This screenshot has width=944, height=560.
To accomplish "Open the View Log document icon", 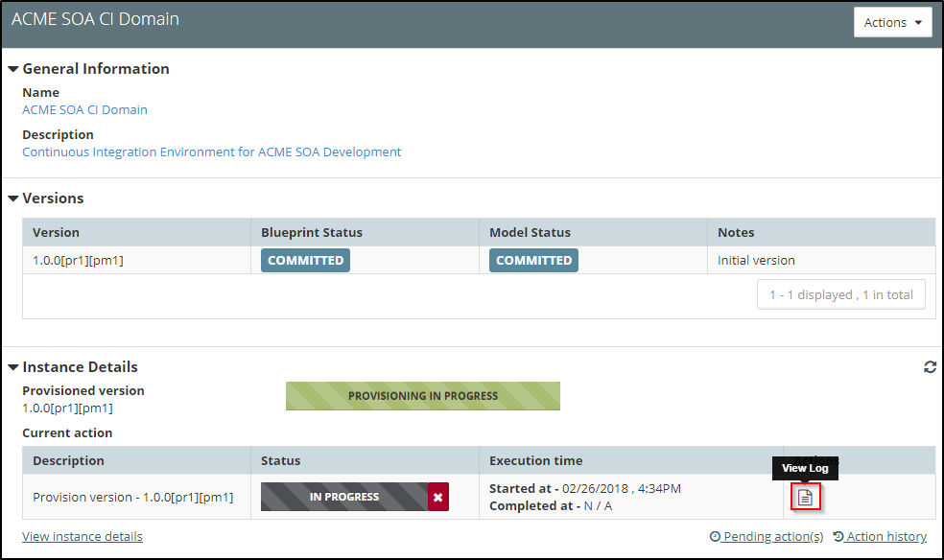I will click(x=805, y=497).
